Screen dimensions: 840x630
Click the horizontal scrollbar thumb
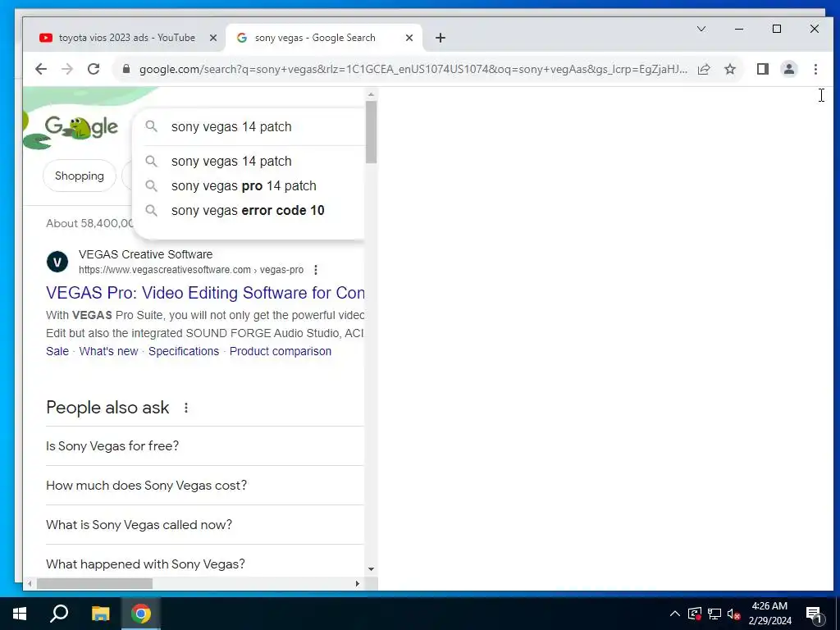95,583
